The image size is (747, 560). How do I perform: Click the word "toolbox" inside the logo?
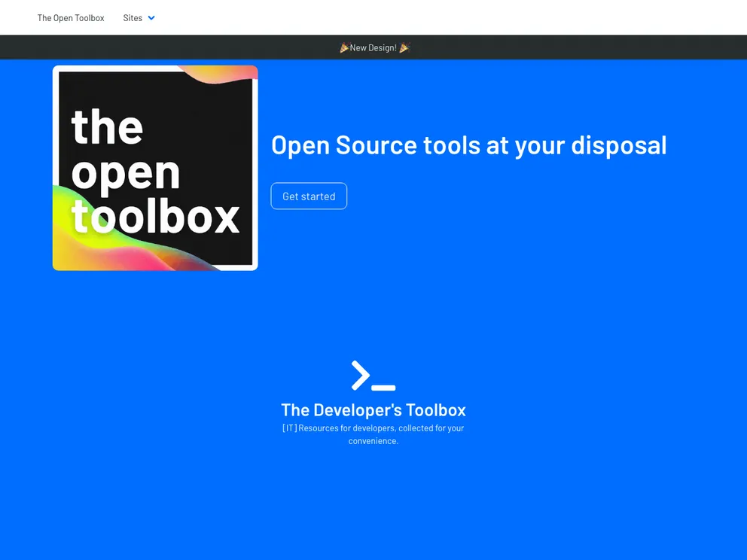coord(155,216)
